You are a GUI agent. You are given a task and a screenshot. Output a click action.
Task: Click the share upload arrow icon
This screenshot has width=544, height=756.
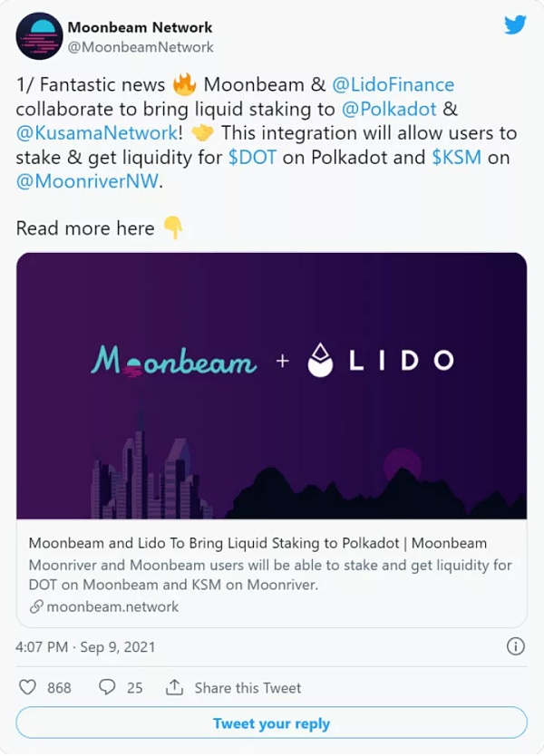(174, 687)
